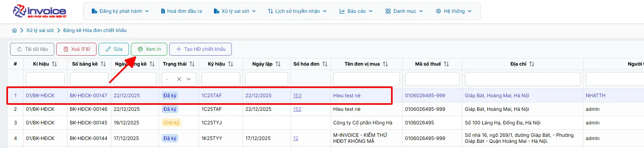Image resolution: width=644 pixels, height=148 pixels.
Task: Focus the Ký hiệu filter input
Action: click(x=221, y=79)
